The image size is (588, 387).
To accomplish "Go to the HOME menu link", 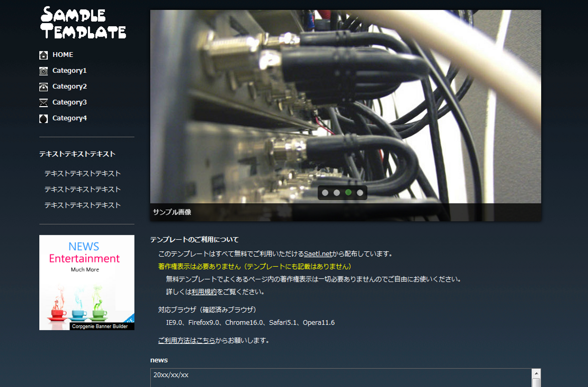I will [x=63, y=55].
